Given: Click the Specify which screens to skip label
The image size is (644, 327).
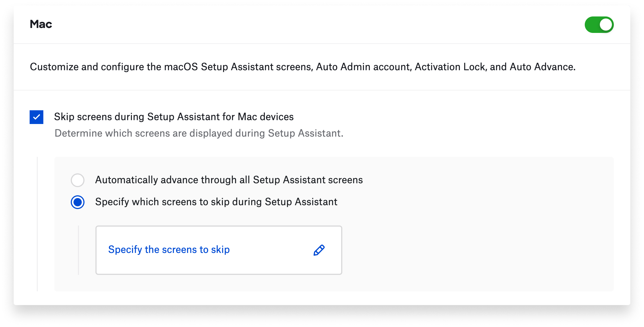Looking at the screenshot, I should pos(216,202).
